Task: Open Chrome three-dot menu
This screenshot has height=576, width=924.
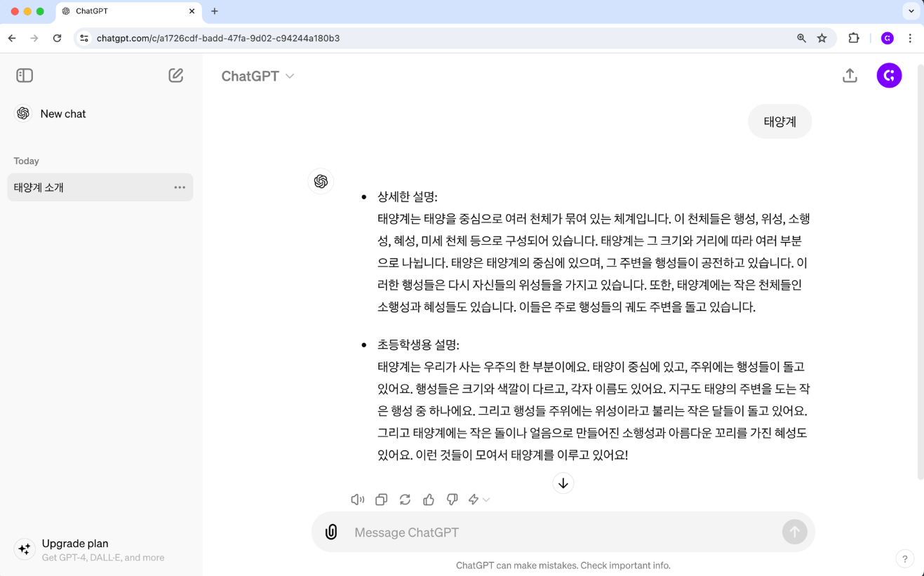Action: coord(910,39)
